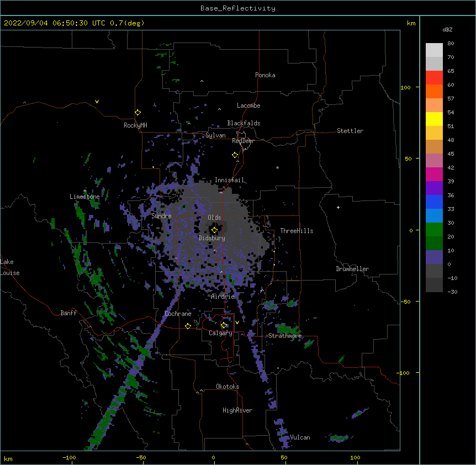
Task: Click the Base_Reflectivity title
Action: 238,8
